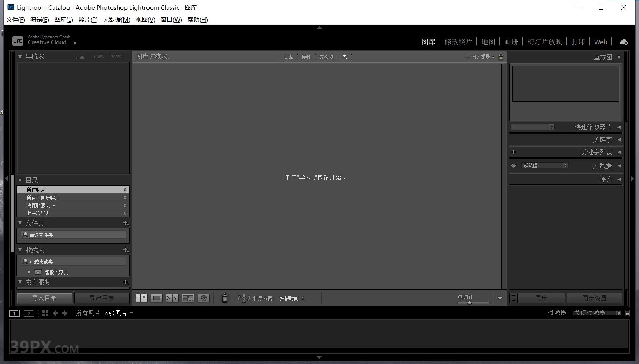
Task: Open the 关闭过滤器 preset dropdown in the filter bar
Action: tap(480, 57)
